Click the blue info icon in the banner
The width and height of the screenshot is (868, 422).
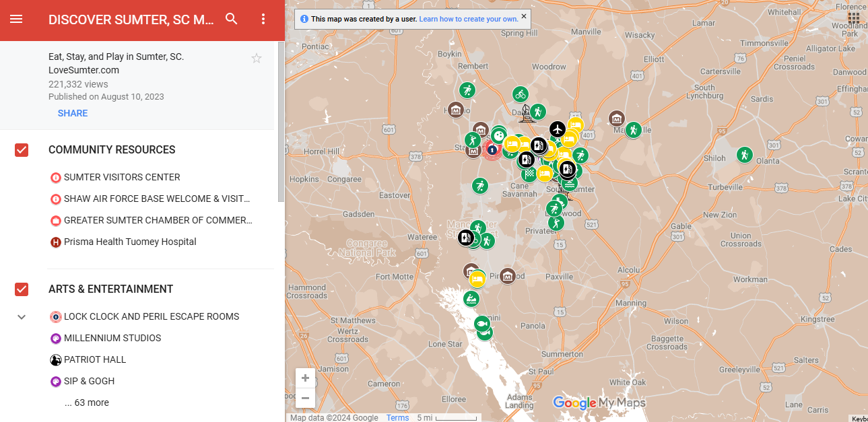point(304,19)
